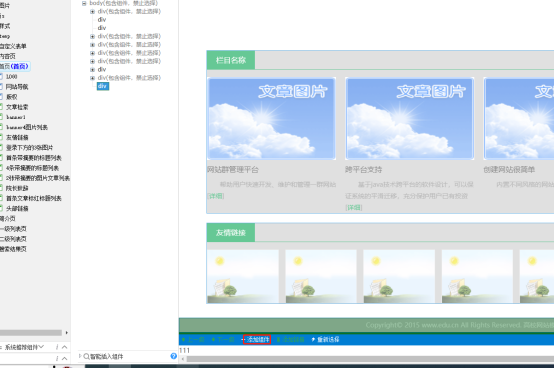This screenshot has height=368, width=554.
Task: Click the preview horizontal scrollbar
Action: (x=370, y=359)
